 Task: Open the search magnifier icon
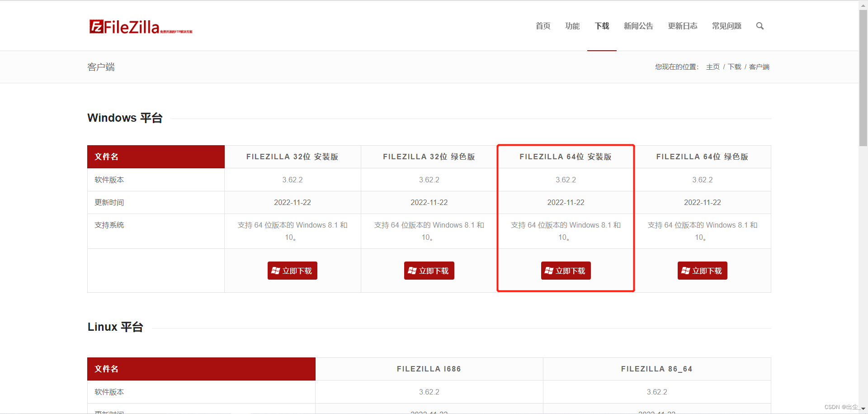[x=759, y=26]
